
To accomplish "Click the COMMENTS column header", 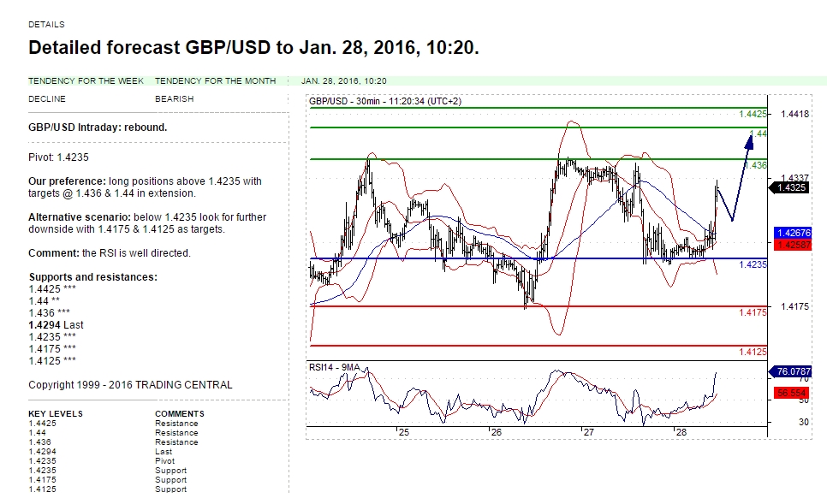I will (179, 414).
